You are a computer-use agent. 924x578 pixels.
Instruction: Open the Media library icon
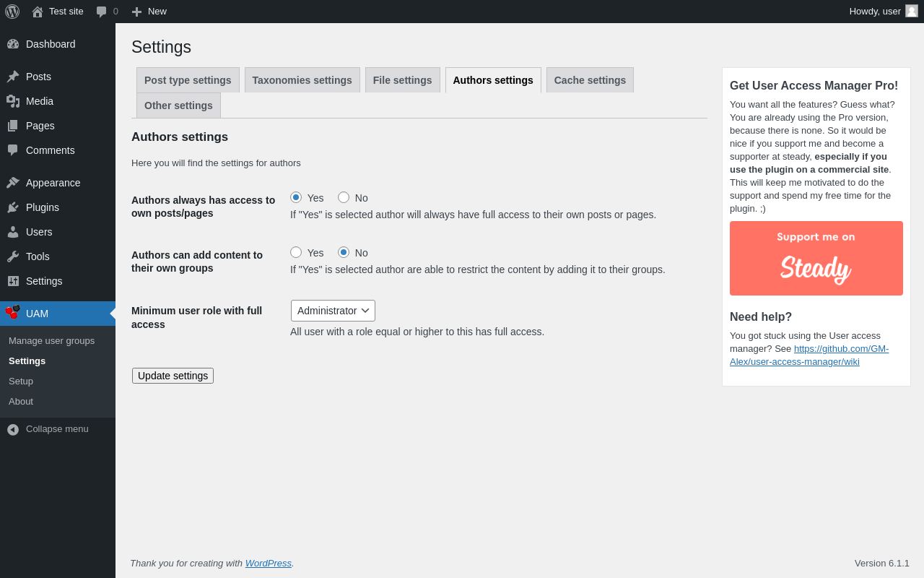coord(13,101)
